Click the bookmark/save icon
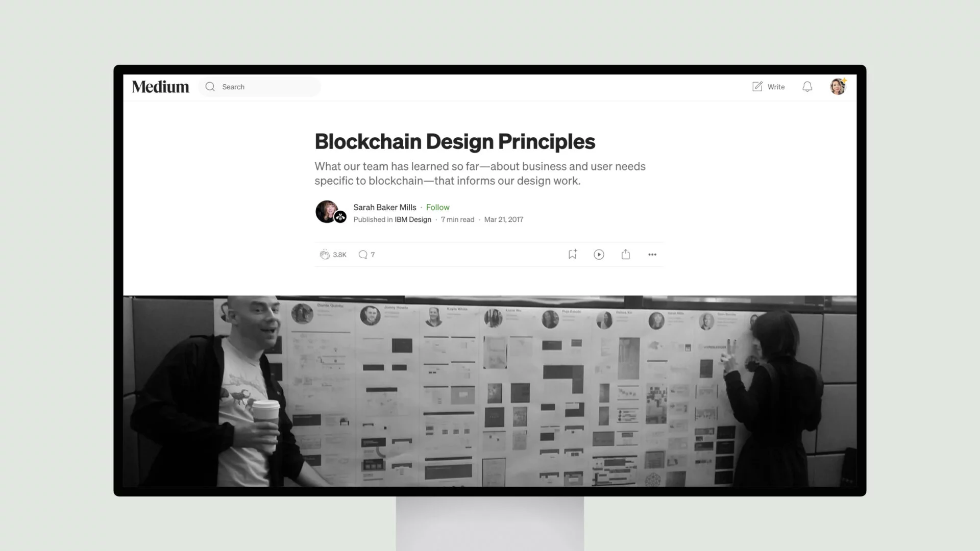Viewport: 980px width, 551px height. [573, 254]
